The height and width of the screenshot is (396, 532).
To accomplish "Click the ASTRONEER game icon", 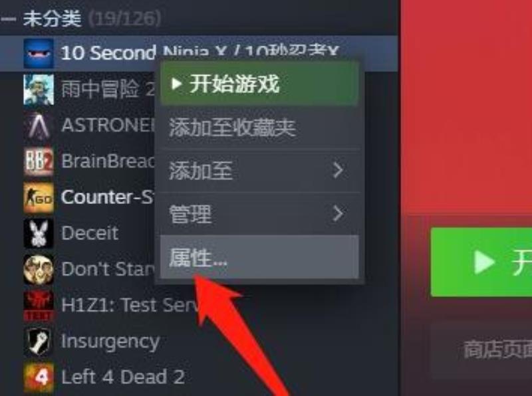I will 39,126.
